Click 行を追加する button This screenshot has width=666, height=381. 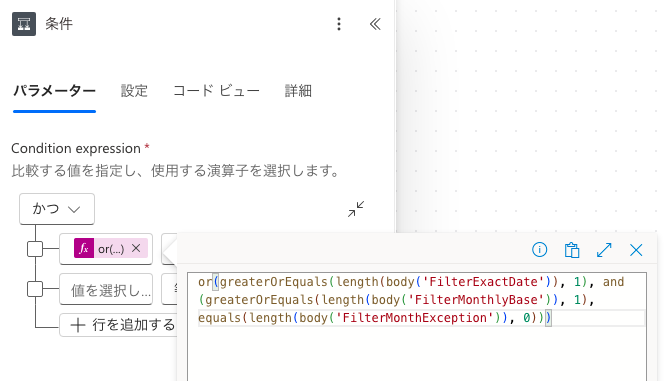(119, 325)
